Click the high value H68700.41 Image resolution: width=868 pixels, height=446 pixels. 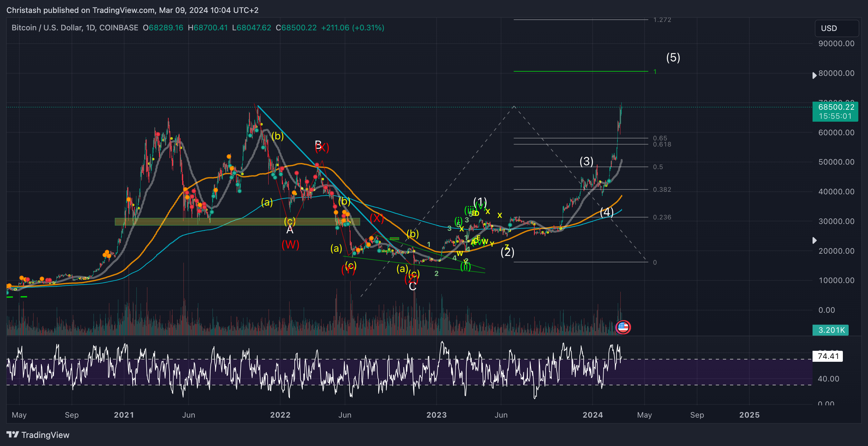208,28
